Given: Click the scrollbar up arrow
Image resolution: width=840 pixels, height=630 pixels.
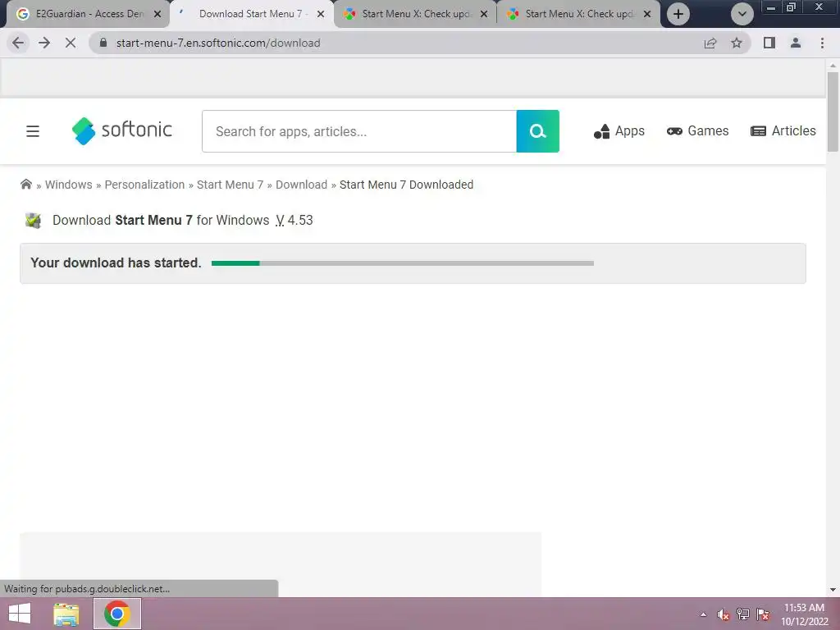Looking at the screenshot, I should (x=833, y=66).
